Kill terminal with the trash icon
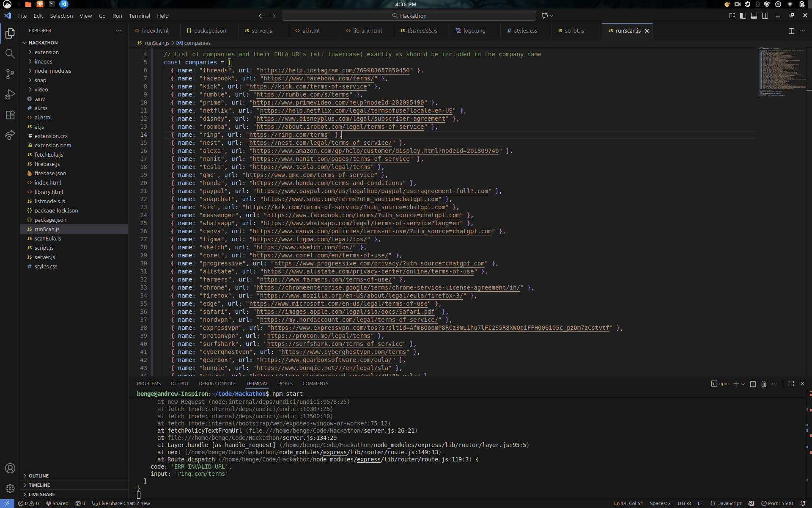This screenshot has width=812, height=508. [x=764, y=384]
